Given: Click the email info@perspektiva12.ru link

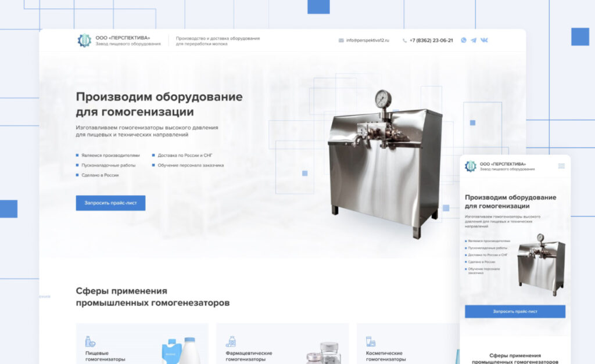Looking at the screenshot, I should click(367, 40).
